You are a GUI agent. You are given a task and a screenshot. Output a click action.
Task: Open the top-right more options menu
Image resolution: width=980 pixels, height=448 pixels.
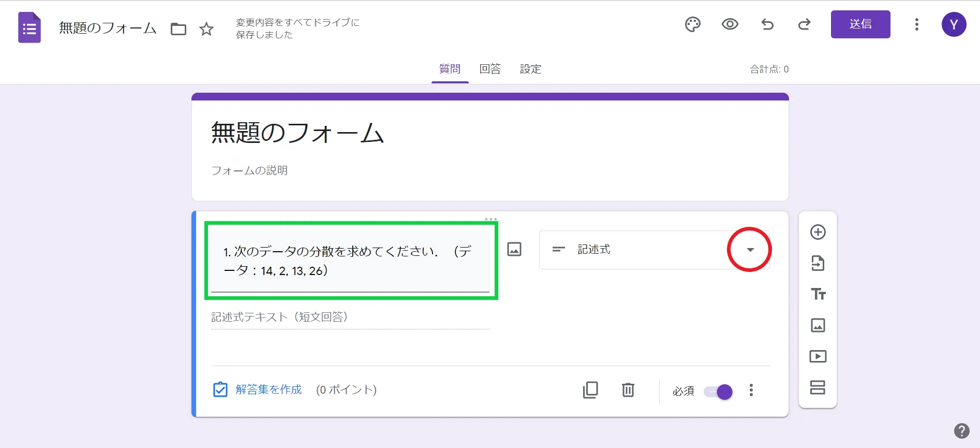click(916, 24)
